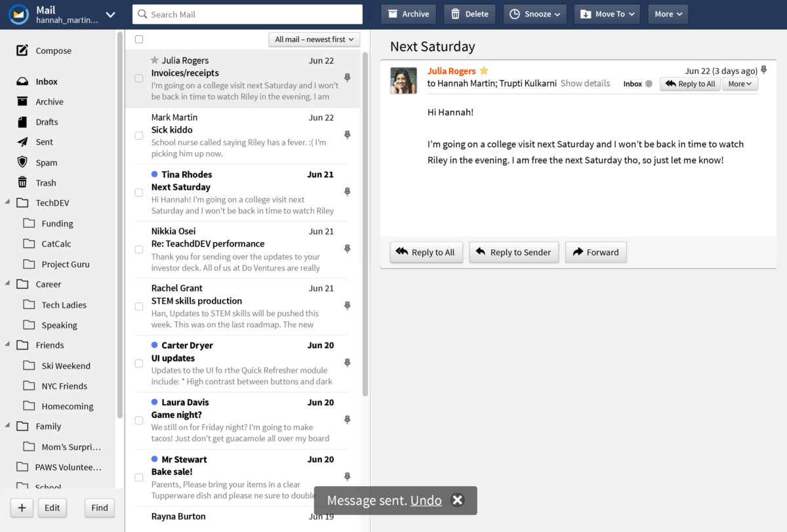The width and height of the screenshot is (787, 532).
Task: Click inside the Search Mail field
Action: (x=247, y=14)
